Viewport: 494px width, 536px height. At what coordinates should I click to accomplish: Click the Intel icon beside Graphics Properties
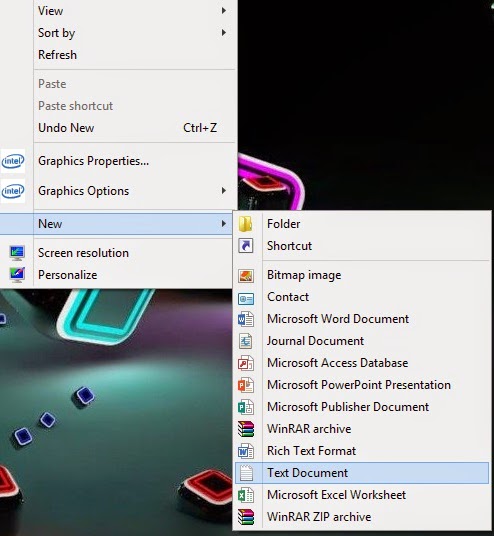[x=13, y=161]
